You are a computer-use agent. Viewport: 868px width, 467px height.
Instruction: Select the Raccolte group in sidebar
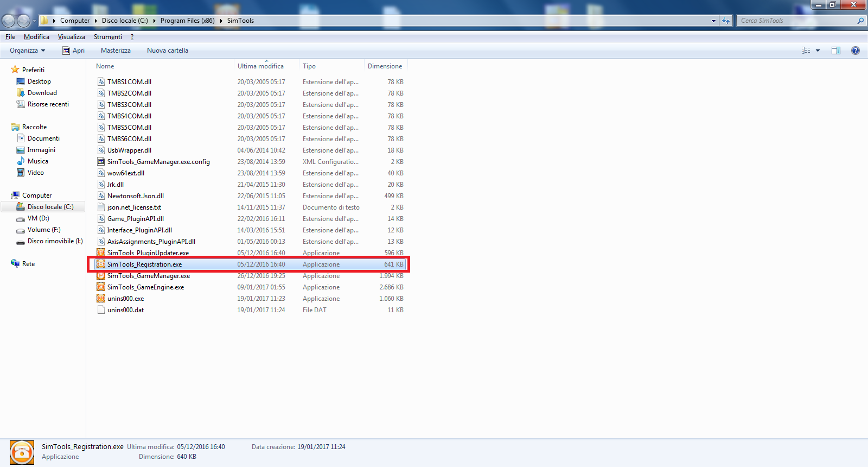tap(34, 127)
